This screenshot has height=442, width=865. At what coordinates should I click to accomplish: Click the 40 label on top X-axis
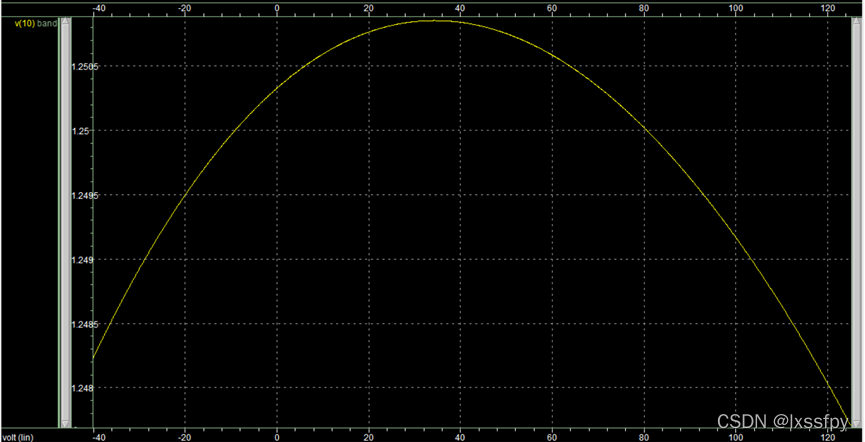coord(460,8)
